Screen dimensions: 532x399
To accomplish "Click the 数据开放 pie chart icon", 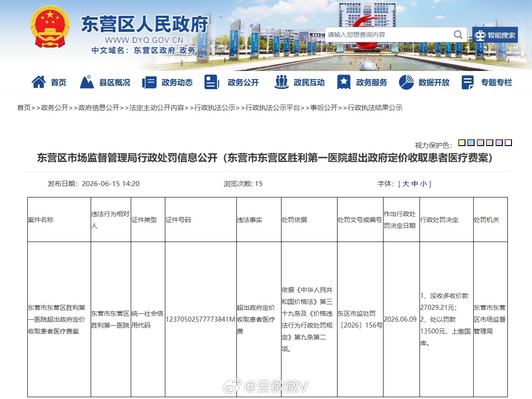I will pos(406,82).
